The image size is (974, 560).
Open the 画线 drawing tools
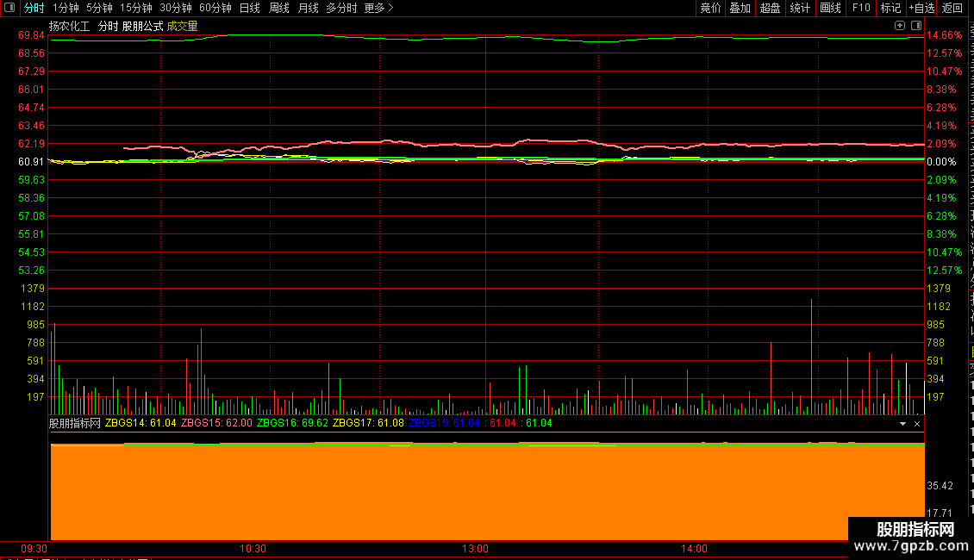click(x=830, y=8)
